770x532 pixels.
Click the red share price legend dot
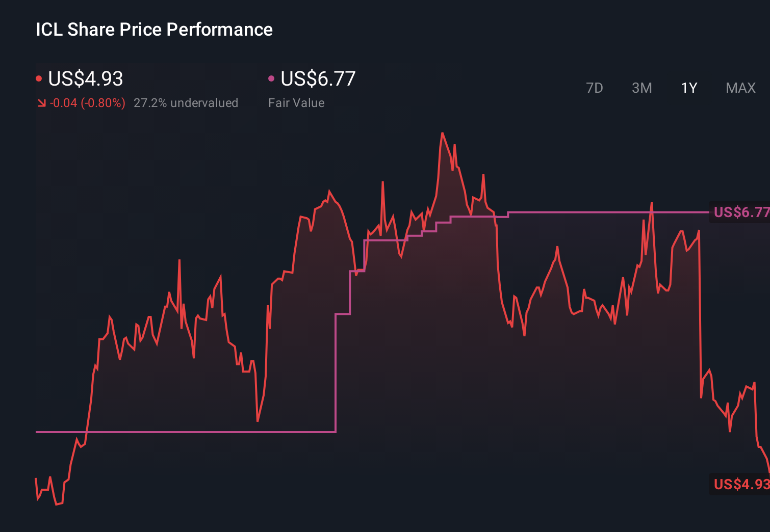point(40,77)
